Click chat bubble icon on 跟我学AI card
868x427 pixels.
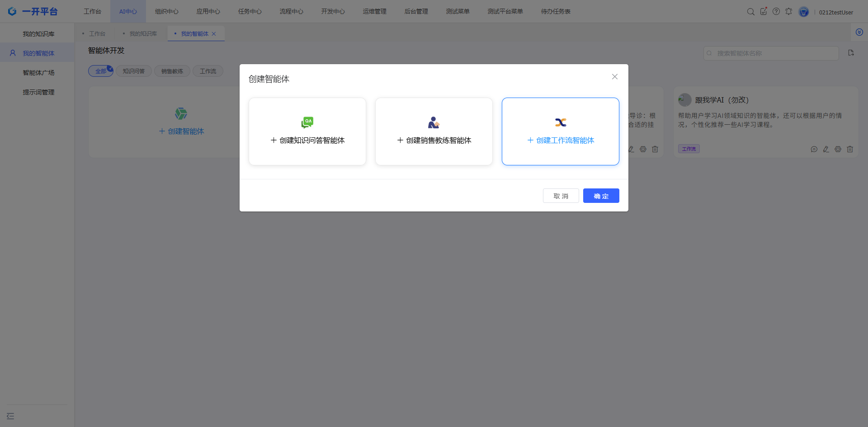tap(814, 149)
